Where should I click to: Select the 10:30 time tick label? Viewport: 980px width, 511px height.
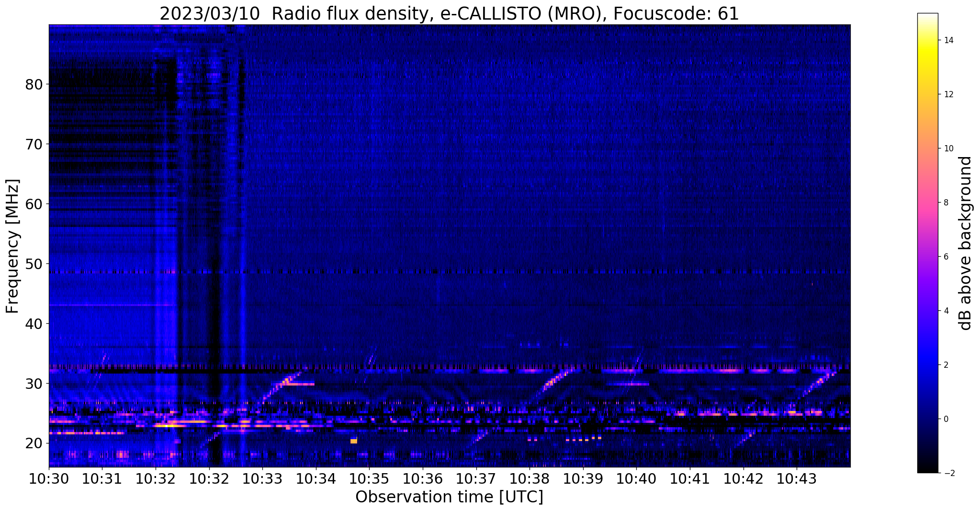pos(49,479)
